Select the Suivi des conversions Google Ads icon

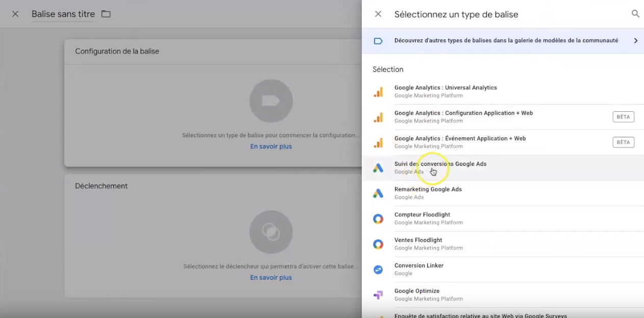[378, 168]
